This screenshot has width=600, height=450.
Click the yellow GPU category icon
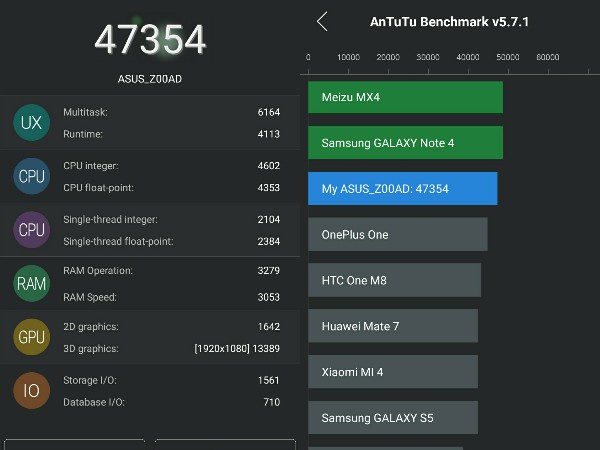tap(31, 337)
